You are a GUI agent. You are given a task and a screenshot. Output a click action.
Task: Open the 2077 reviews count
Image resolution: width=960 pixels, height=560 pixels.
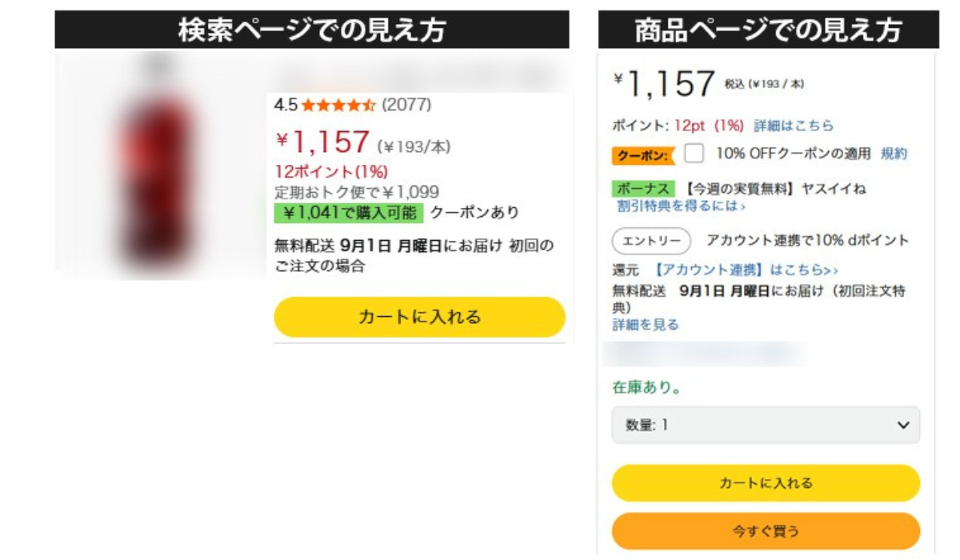pos(406,105)
